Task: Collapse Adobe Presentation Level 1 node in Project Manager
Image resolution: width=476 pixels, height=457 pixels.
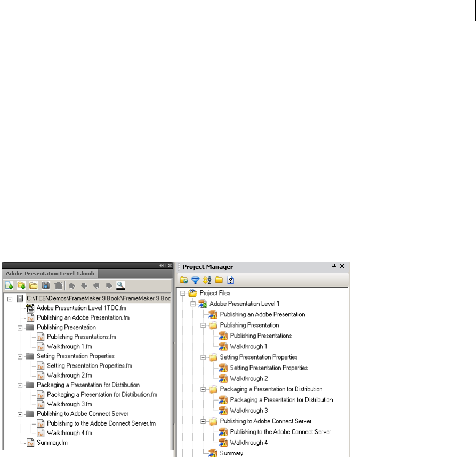Action: click(193, 304)
